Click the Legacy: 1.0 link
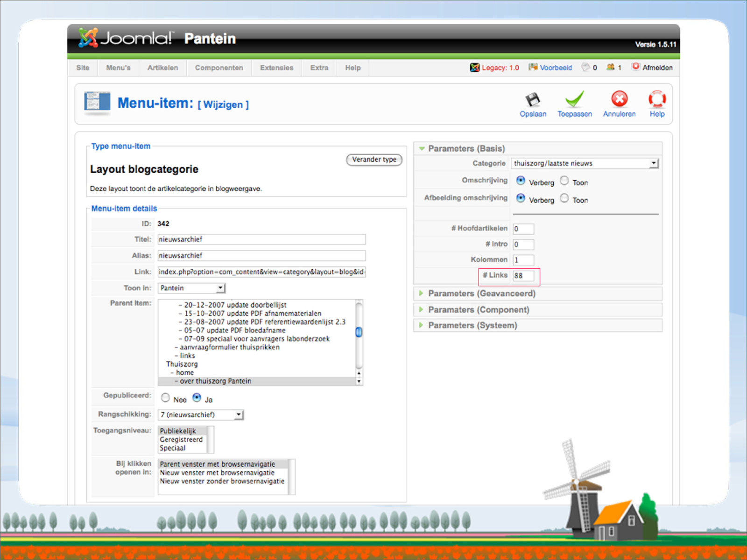747x560 pixels. tap(500, 68)
